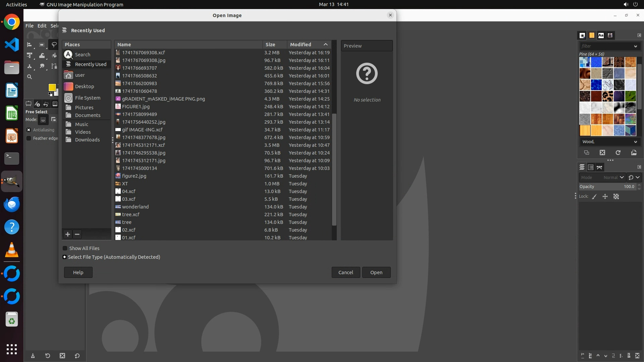Open the Edit menu
Viewport: 644px width, 362px height.
point(42,26)
